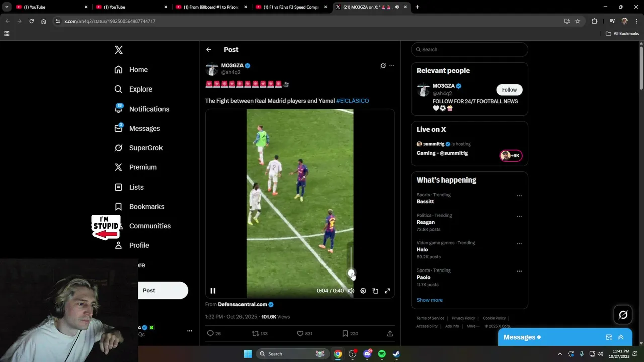
Task: Open Chrome media controls icon
Action: tap(612, 21)
